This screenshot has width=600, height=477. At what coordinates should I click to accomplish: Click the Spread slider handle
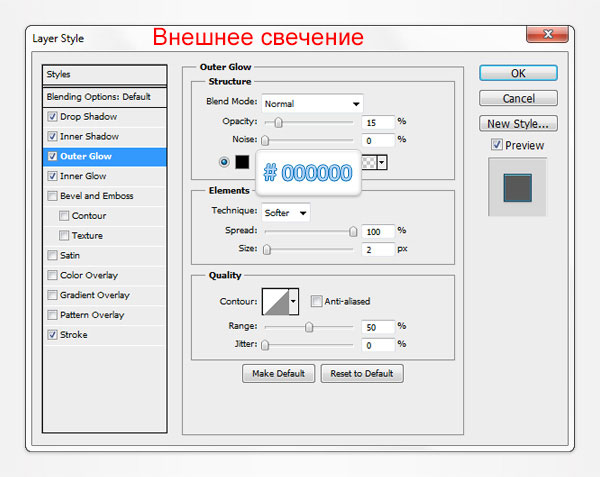pyautogui.click(x=353, y=231)
